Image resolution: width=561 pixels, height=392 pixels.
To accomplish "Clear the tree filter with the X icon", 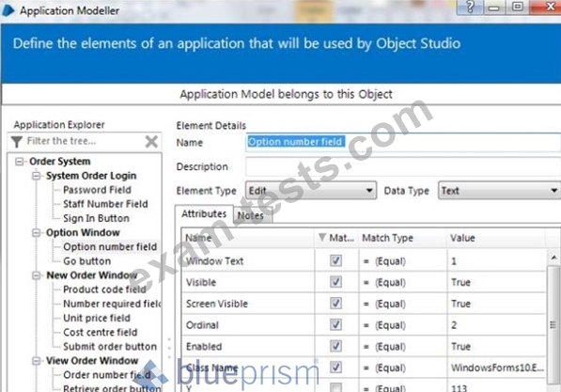I will pyautogui.click(x=151, y=141).
